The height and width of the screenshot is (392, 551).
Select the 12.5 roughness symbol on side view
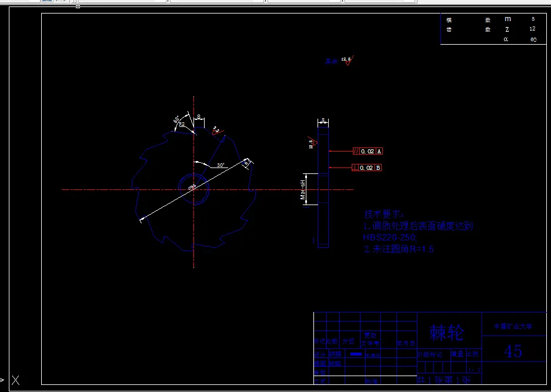coord(312,142)
